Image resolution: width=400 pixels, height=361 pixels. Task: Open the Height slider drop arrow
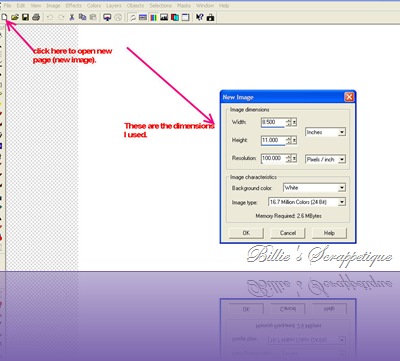[294, 140]
